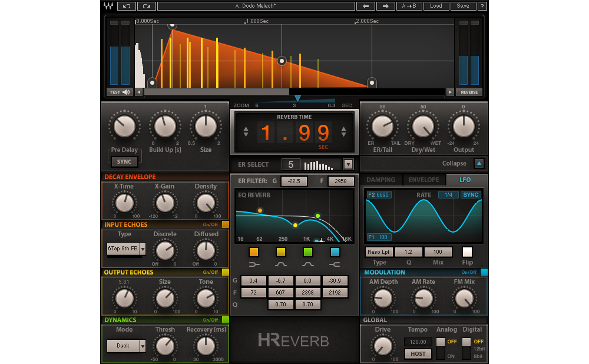Screen dimensions: 589x364
Task: Open the ER SELECT pattern dropdown
Action: (x=348, y=164)
